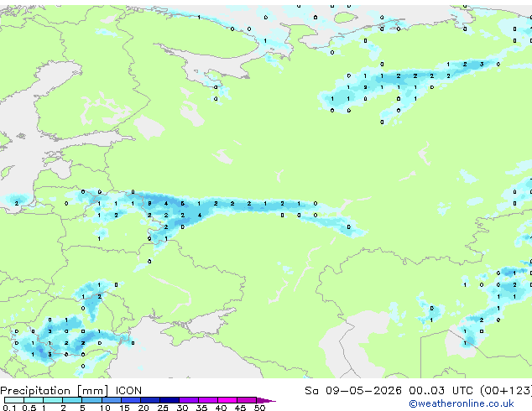Select the 20–25 mm dark blue swatch
This screenshot has height=411, width=532.
[x=150, y=400]
